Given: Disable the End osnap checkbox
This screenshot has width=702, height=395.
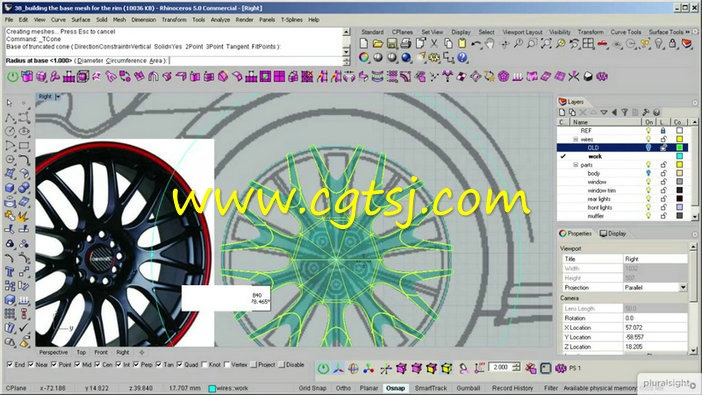Looking at the screenshot, I should point(10,365).
